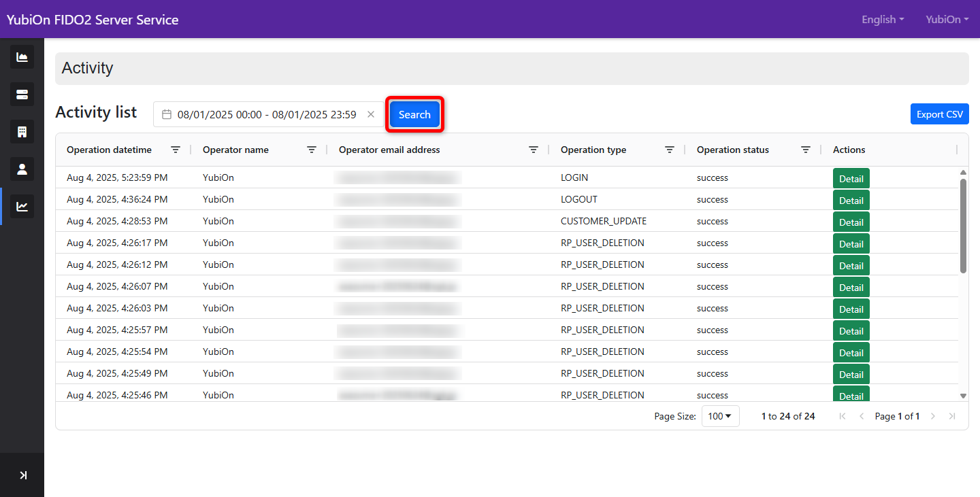980x497 pixels.
Task: Open Detail for the 4:26:12 PM row
Action: coord(851,266)
